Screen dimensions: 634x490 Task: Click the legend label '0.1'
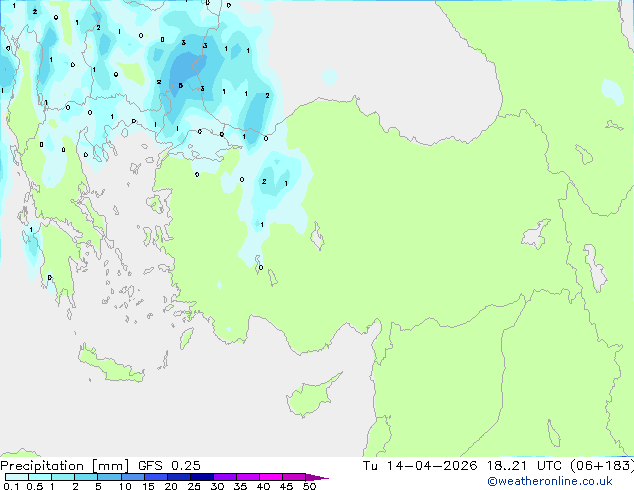pos(11,486)
